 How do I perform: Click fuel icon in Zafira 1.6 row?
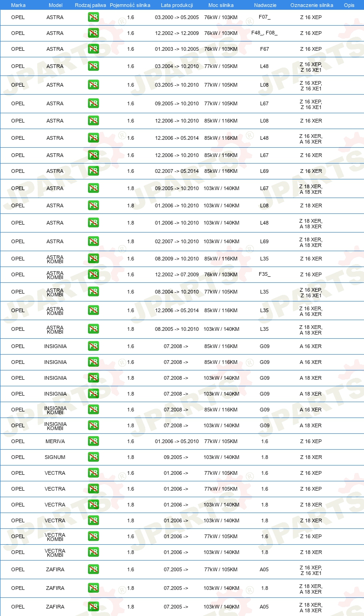[94, 569]
